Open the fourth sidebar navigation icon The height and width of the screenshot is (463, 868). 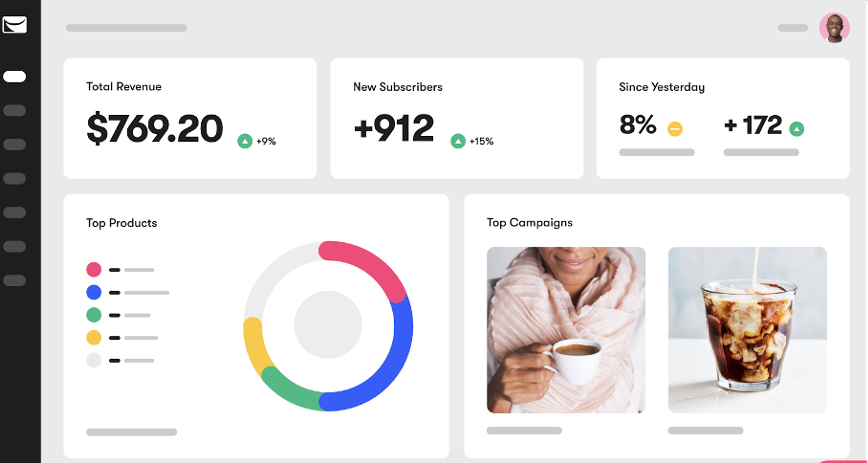coord(14,212)
